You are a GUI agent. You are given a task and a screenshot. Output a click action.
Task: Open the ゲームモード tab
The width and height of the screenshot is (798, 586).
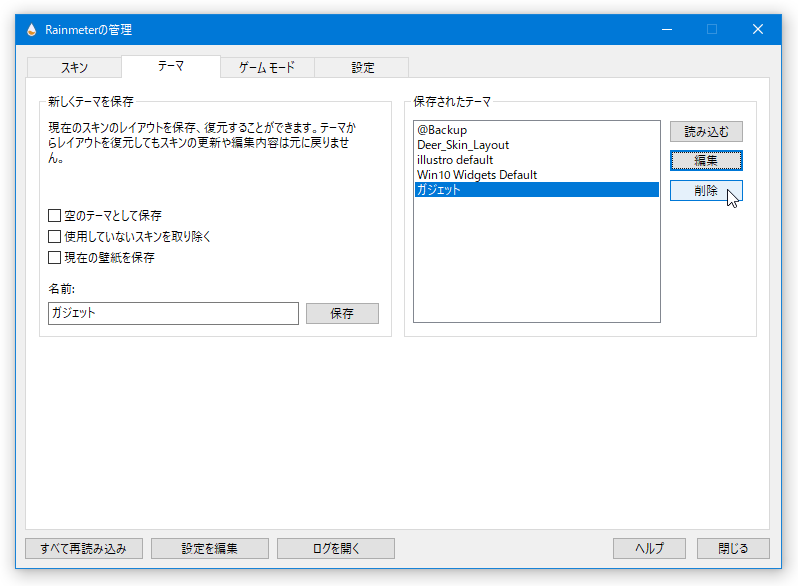(x=267, y=67)
